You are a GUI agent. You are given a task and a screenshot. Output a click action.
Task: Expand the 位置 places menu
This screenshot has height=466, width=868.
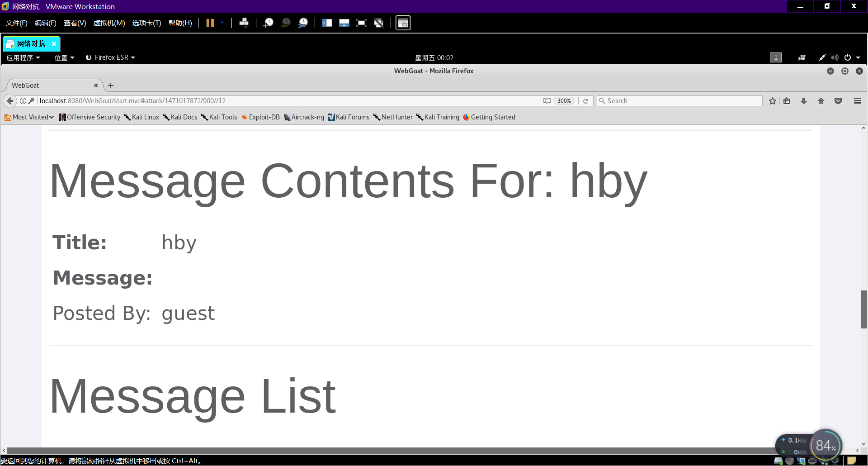tap(64, 57)
